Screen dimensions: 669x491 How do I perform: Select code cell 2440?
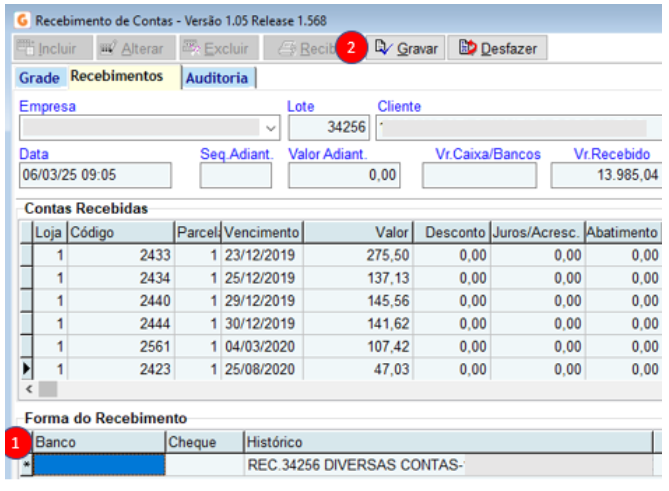[x=121, y=301]
